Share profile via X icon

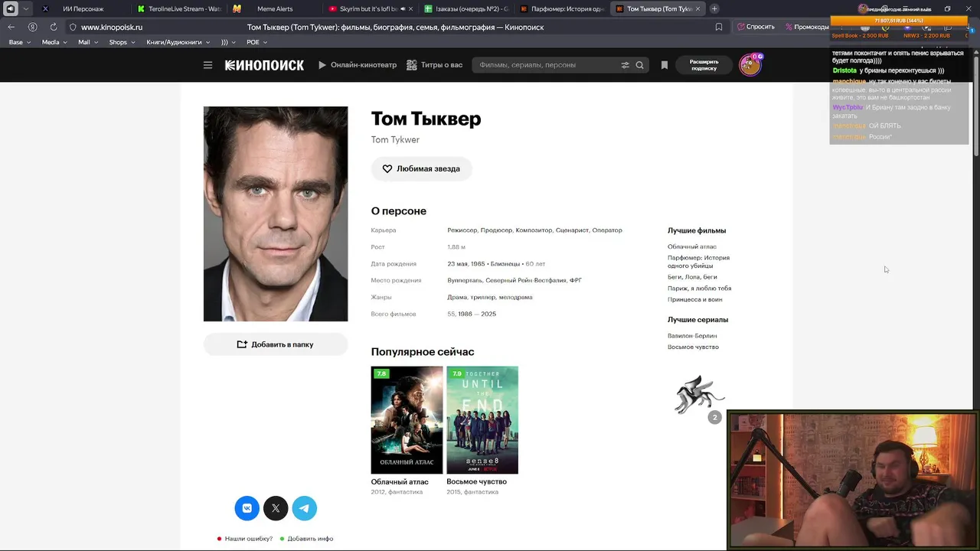(x=276, y=508)
